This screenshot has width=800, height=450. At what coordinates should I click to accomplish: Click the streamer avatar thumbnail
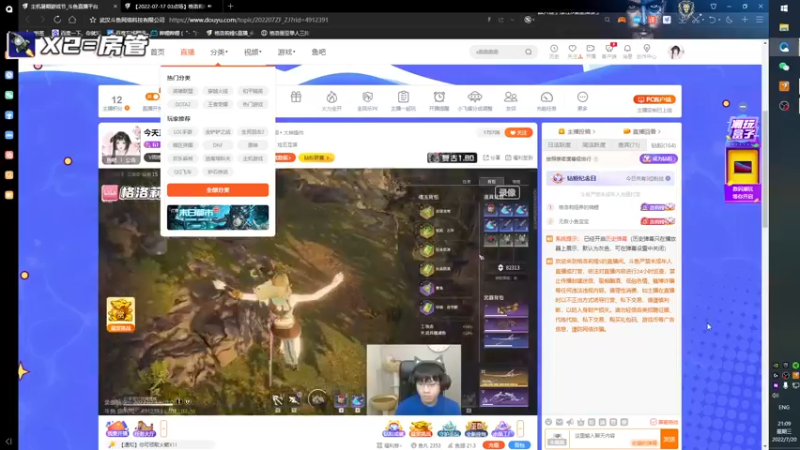pos(121,145)
